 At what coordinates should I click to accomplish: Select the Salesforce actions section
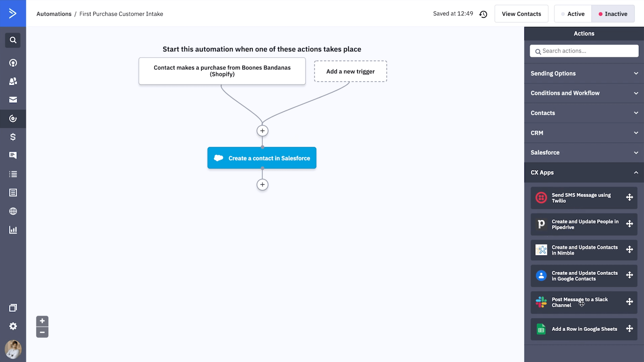coord(584,153)
